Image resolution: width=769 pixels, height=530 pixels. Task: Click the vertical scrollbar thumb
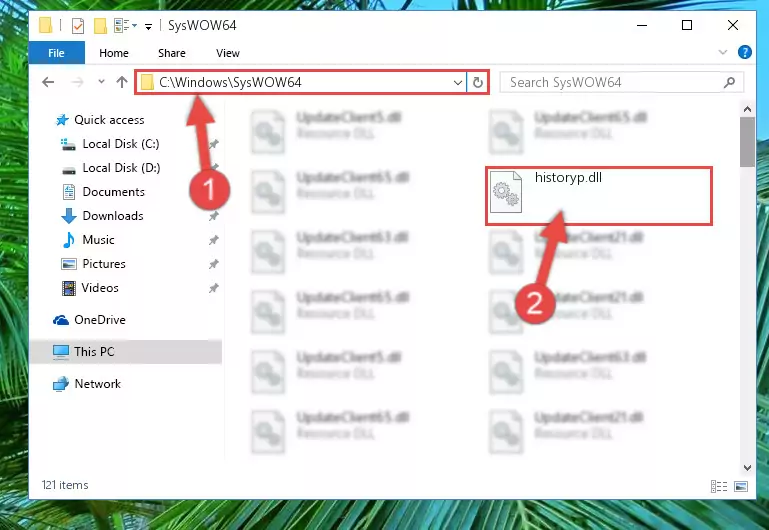[x=747, y=142]
